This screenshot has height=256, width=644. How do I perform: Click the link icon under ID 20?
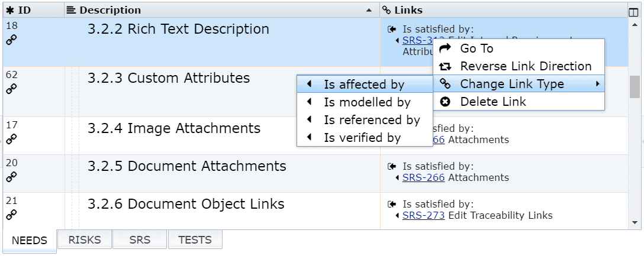pos(11,176)
